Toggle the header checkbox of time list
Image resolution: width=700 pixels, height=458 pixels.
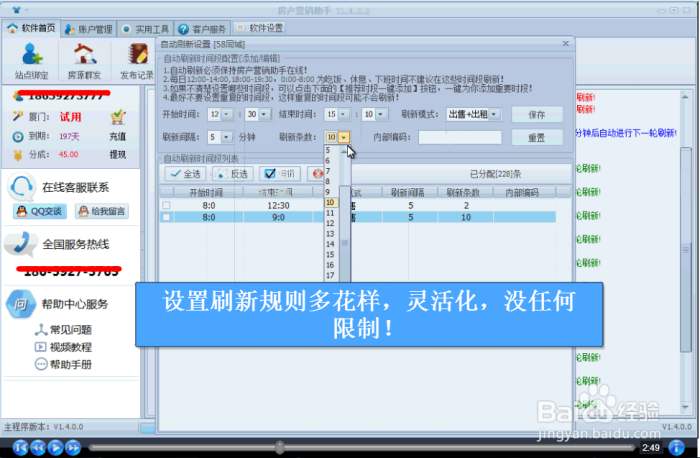tap(167, 192)
